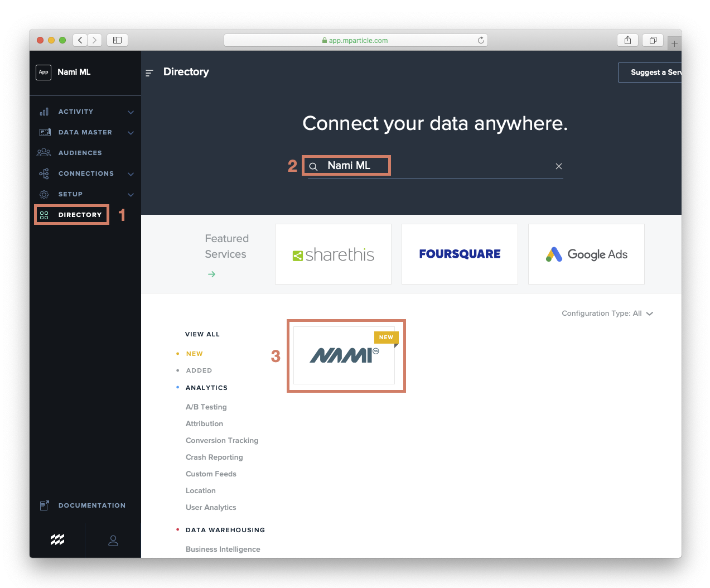The image size is (710, 588).
Task: Select Custom Feeds subcategory
Action: [x=211, y=474]
